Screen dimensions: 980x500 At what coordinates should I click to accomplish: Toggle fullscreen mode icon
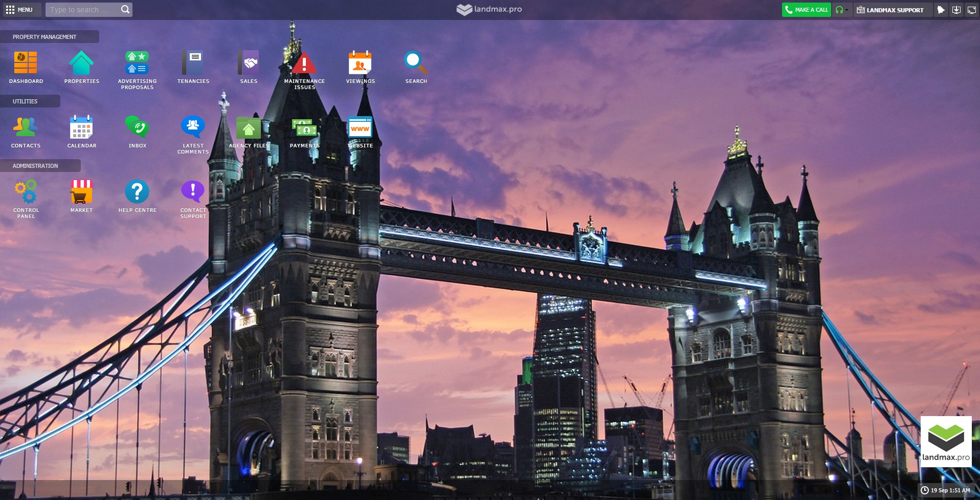tap(971, 10)
